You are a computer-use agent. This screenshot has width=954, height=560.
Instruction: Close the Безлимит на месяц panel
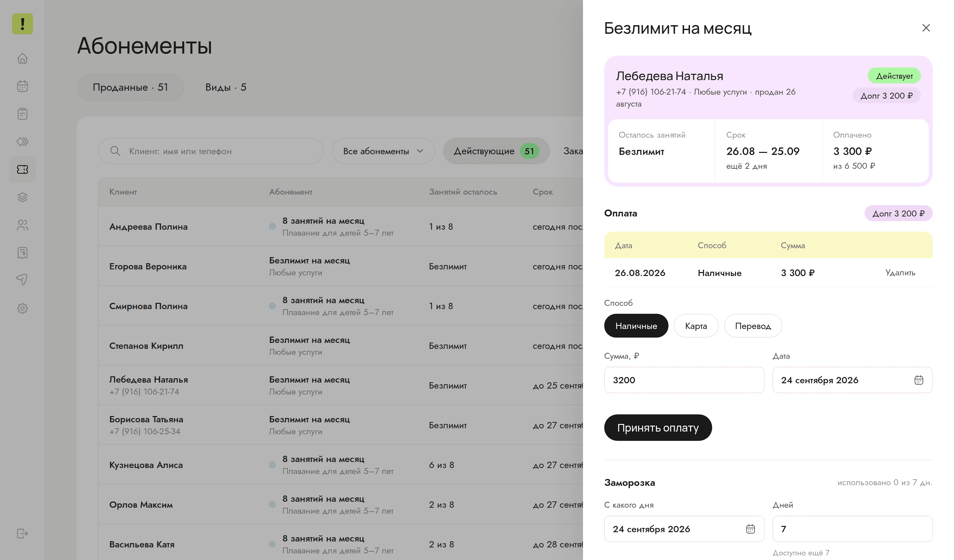click(x=926, y=28)
